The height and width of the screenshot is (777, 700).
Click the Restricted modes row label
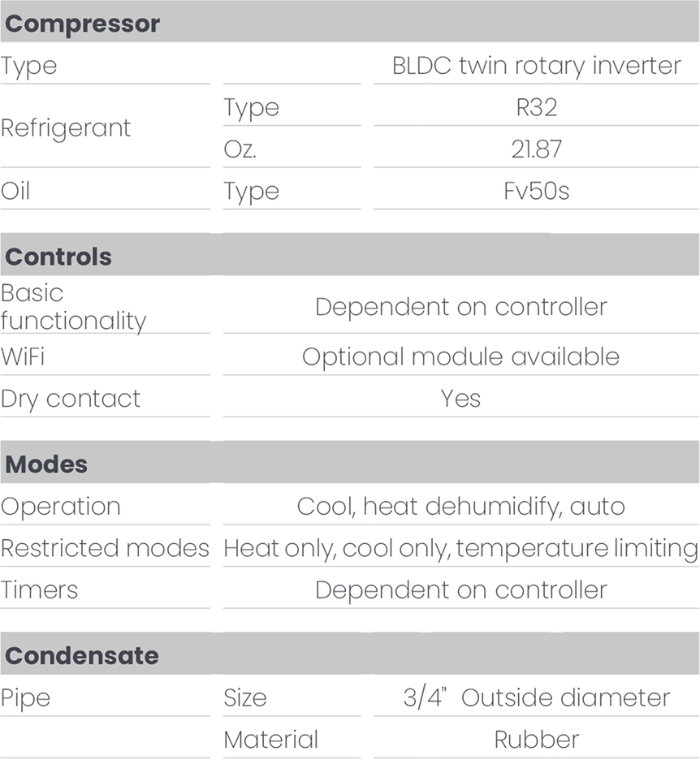[x=105, y=549]
